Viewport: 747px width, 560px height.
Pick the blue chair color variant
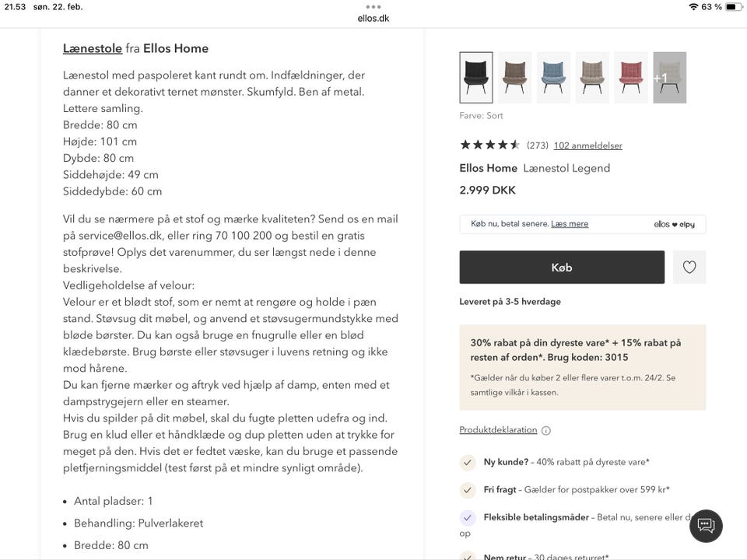pyautogui.click(x=553, y=78)
